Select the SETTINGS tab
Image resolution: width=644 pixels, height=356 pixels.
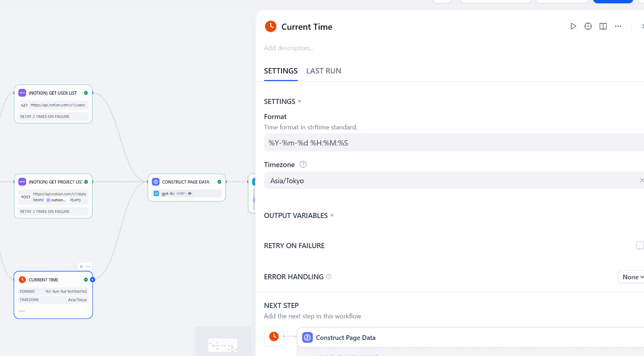tap(281, 71)
